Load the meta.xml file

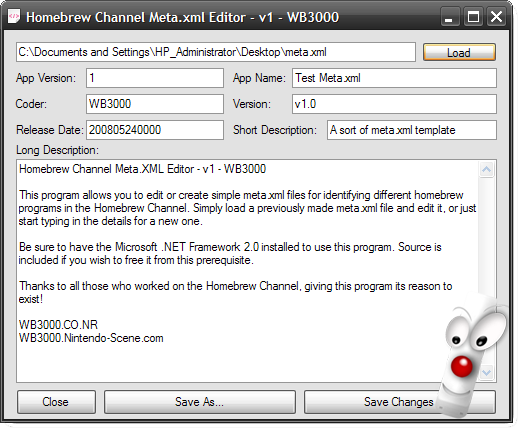point(459,52)
